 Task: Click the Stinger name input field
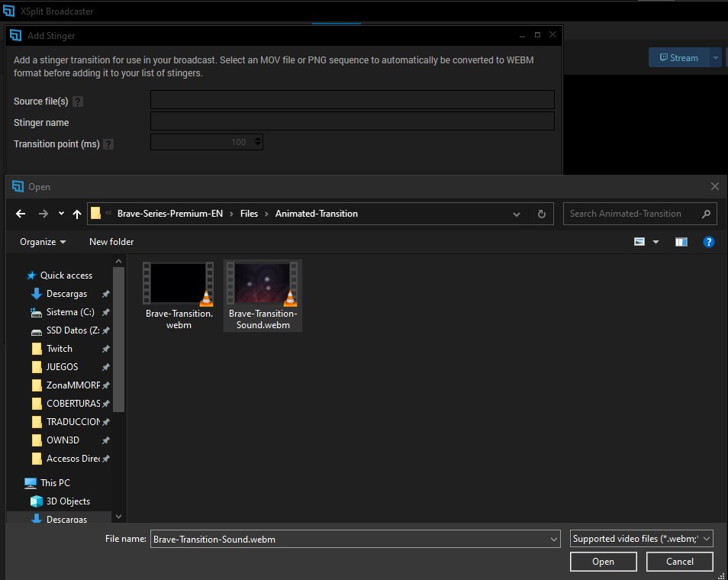pos(352,122)
